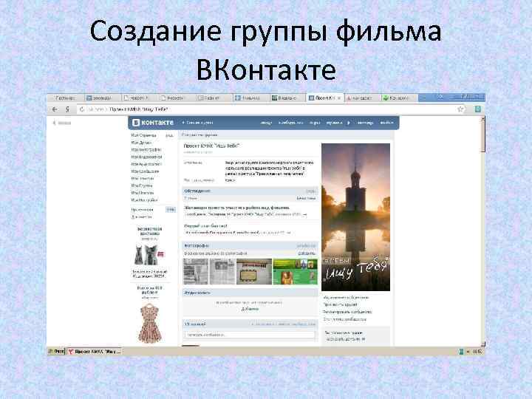The height and width of the screenshot is (399, 532).
Task: Click помощь in VK header
Action: pyautogui.click(x=366, y=123)
